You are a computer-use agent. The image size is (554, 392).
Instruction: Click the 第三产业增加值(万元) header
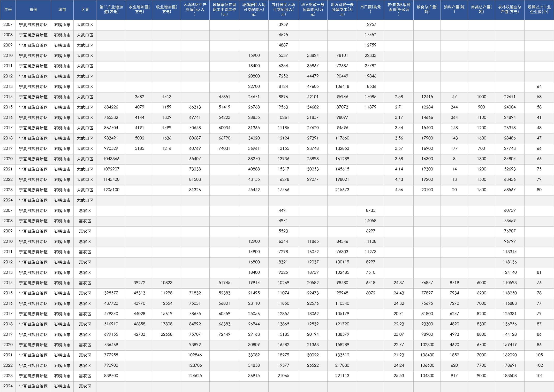coord(111,10)
